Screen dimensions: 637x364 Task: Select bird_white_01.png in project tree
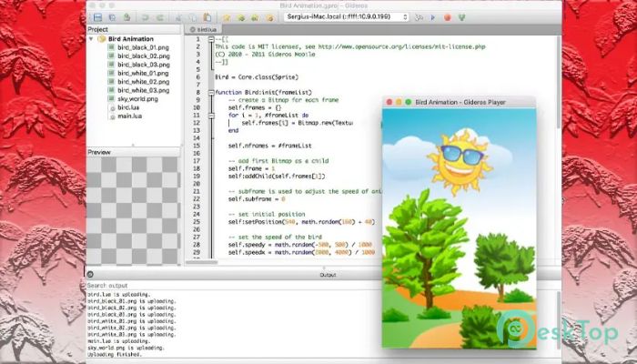(x=143, y=73)
